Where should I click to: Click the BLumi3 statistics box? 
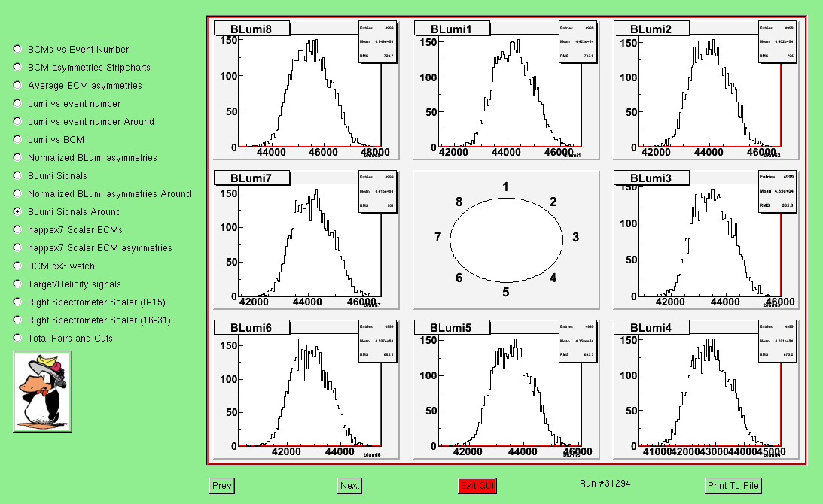tap(777, 191)
